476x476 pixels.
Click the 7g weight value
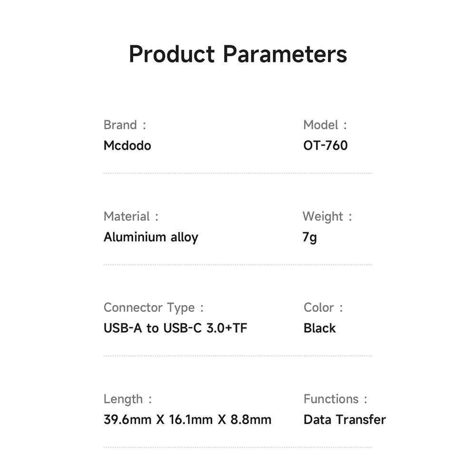(x=310, y=237)
